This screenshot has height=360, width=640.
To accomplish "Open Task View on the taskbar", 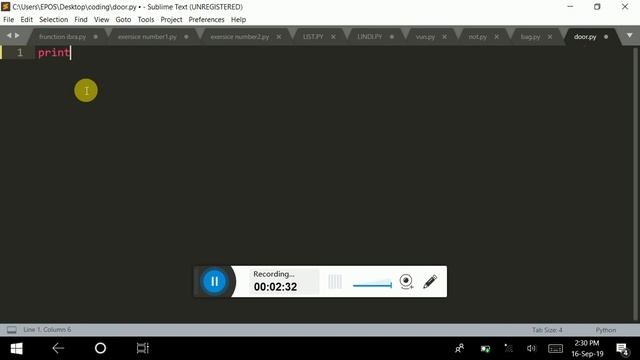I will tap(142, 348).
